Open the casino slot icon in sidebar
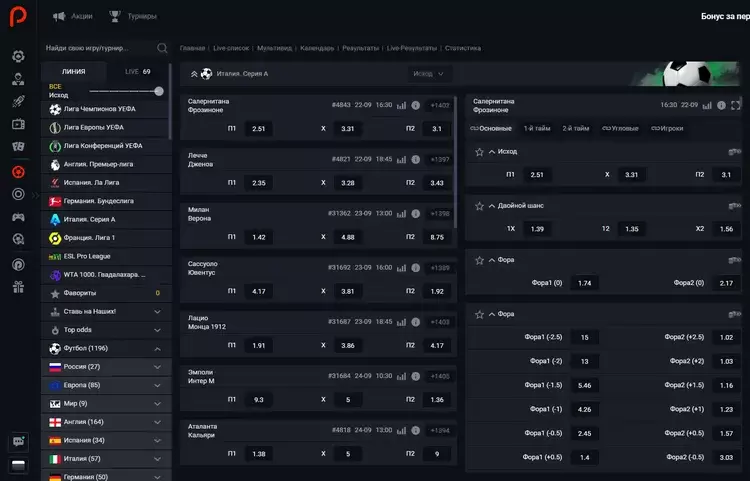 (x=18, y=56)
